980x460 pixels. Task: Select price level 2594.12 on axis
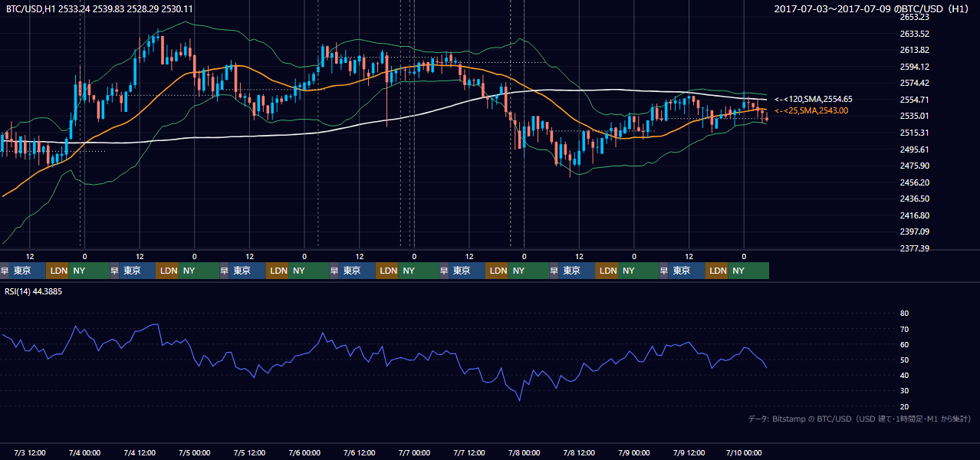coord(914,67)
